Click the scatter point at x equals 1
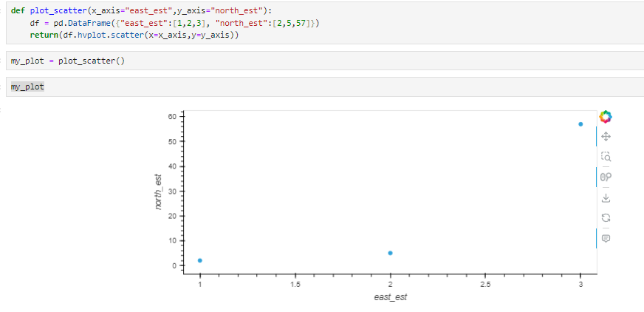Viewport: 644px width, 312px height. 200,261
